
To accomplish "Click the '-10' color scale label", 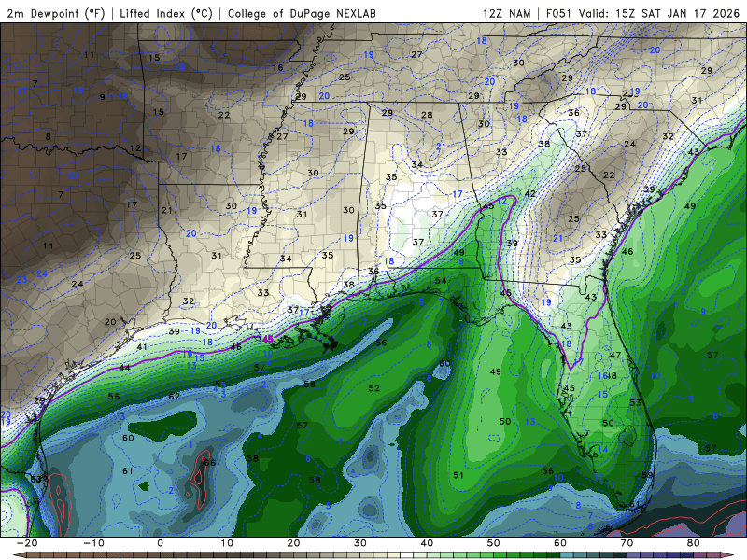I will click(93, 543).
